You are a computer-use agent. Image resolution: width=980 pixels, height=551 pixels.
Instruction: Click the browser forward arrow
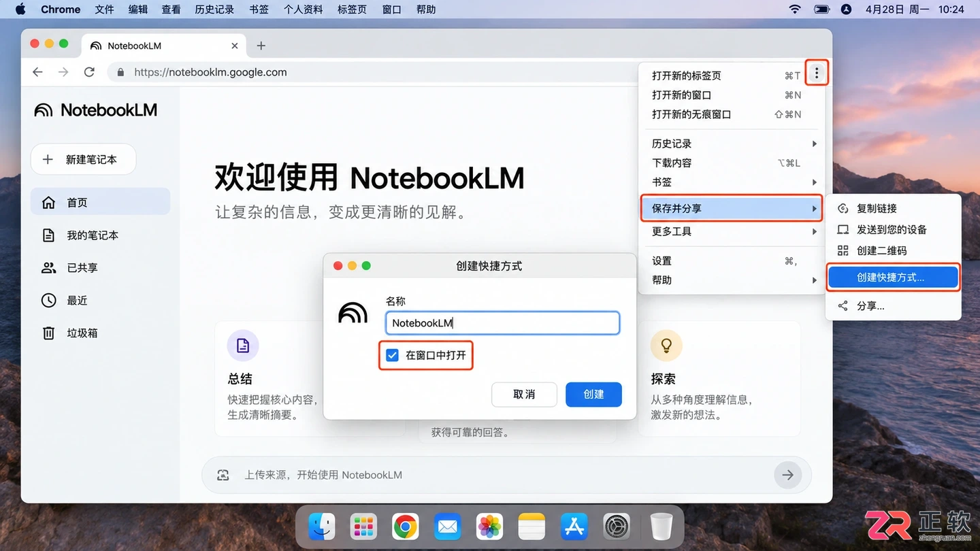(x=63, y=72)
